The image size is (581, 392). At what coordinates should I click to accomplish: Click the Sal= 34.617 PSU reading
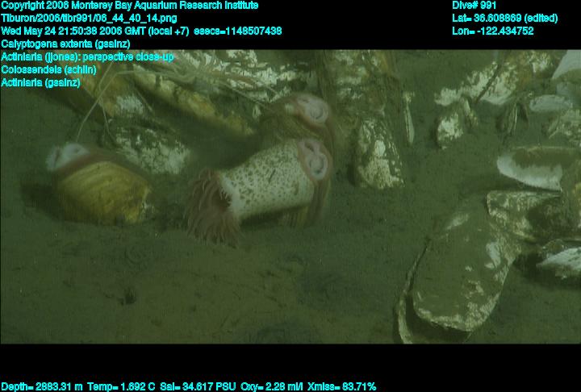pyautogui.click(x=198, y=387)
